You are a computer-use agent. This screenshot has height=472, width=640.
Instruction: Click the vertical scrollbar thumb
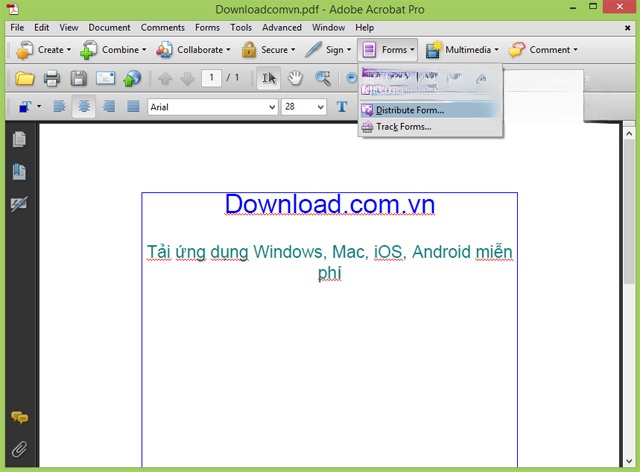pos(629,212)
